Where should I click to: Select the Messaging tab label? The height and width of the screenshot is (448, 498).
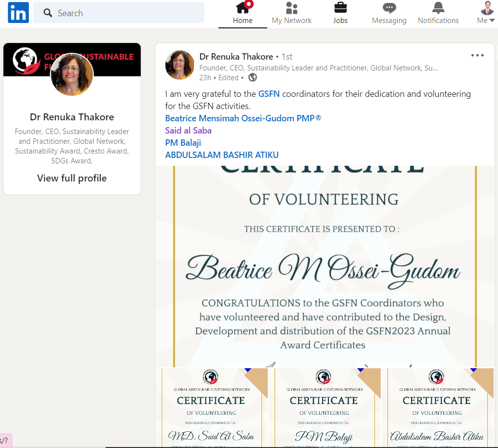point(389,21)
